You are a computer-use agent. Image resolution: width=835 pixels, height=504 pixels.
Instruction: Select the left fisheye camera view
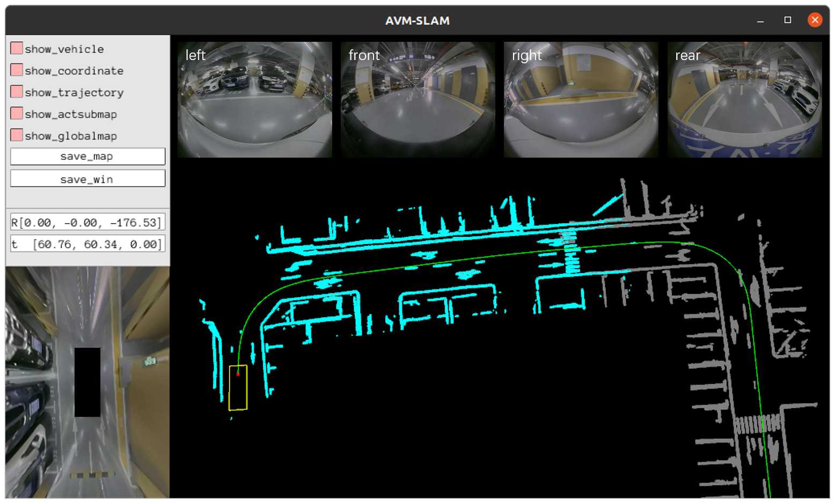click(255, 100)
